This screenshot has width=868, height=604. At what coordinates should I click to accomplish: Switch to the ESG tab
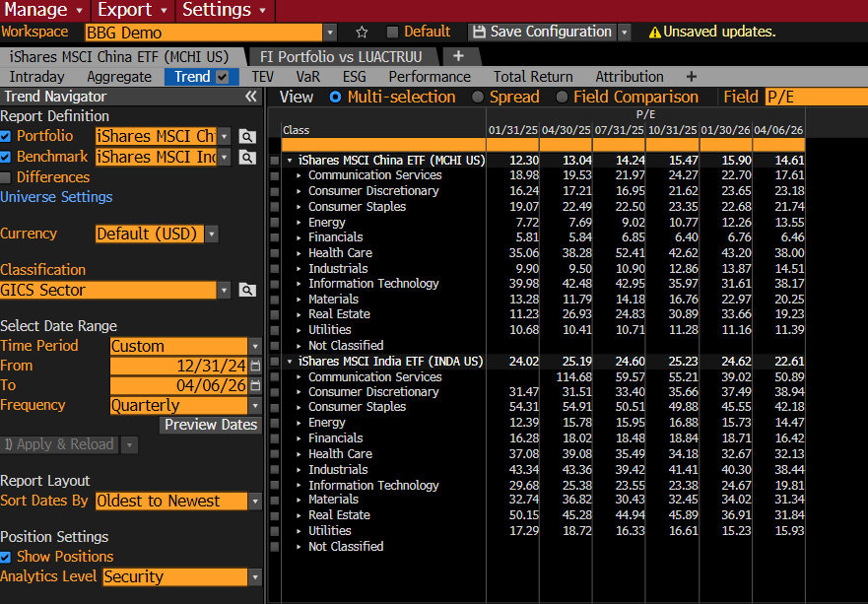point(355,77)
